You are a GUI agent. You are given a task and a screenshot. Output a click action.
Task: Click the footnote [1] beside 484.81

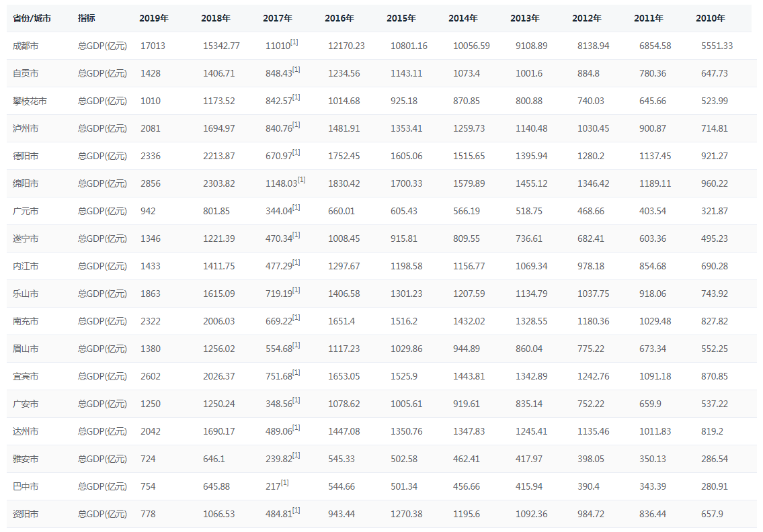tap(296, 511)
